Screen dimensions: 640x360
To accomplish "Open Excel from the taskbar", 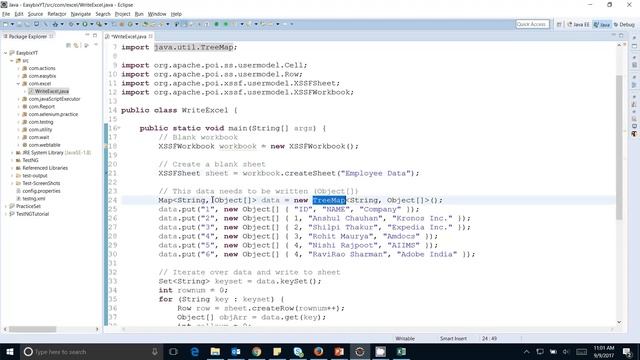I will pyautogui.click(x=401, y=352).
